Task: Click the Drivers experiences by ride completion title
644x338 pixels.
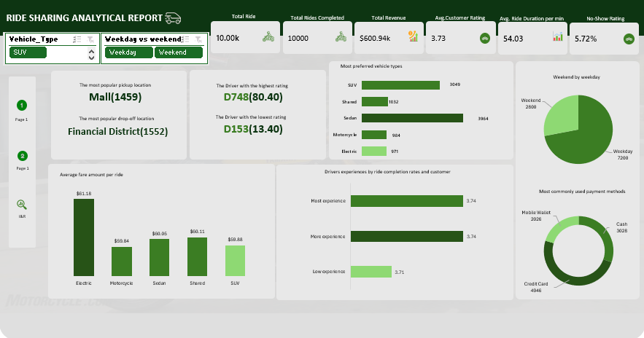Action: pos(387,172)
